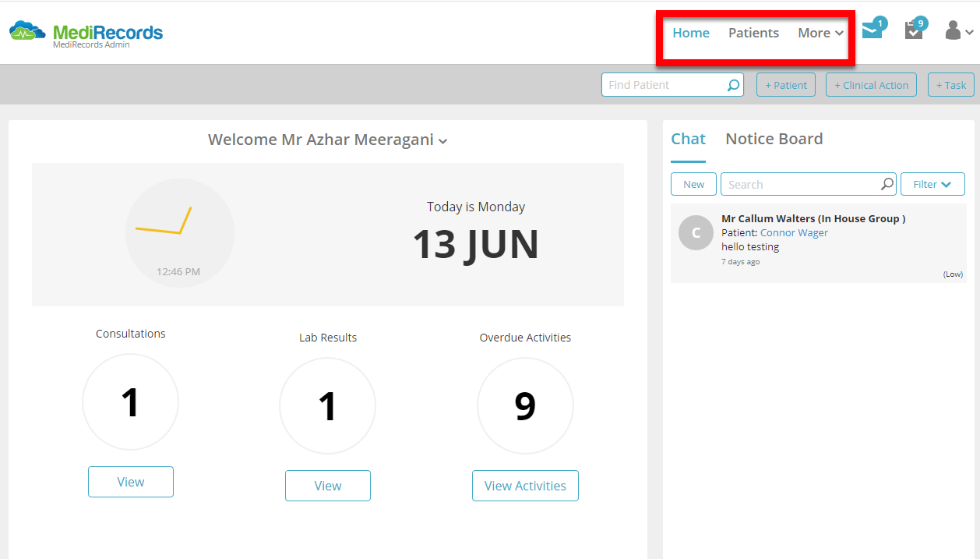Screen dimensions: 980x559
Task: Go to the Home menu item
Action: coord(691,33)
